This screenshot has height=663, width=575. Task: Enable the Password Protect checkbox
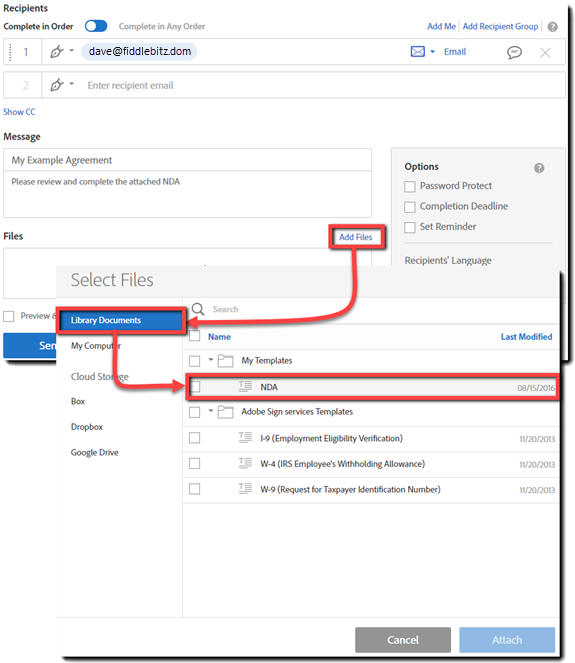tap(410, 186)
